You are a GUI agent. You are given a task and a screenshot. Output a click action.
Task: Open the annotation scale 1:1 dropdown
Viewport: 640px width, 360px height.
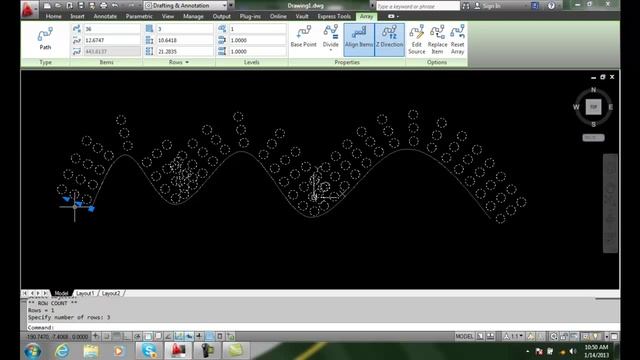[x=514, y=336]
